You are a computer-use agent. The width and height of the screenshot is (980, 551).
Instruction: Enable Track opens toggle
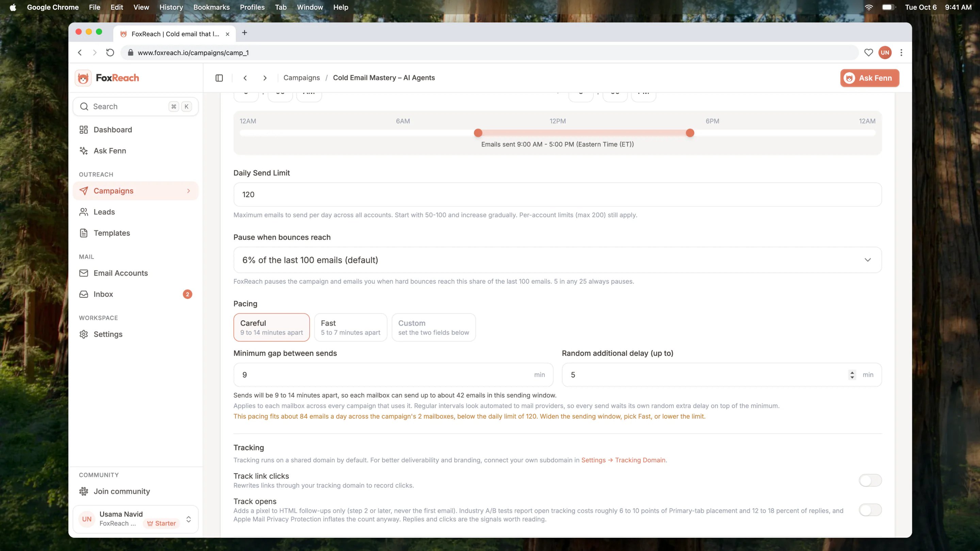[870, 510]
